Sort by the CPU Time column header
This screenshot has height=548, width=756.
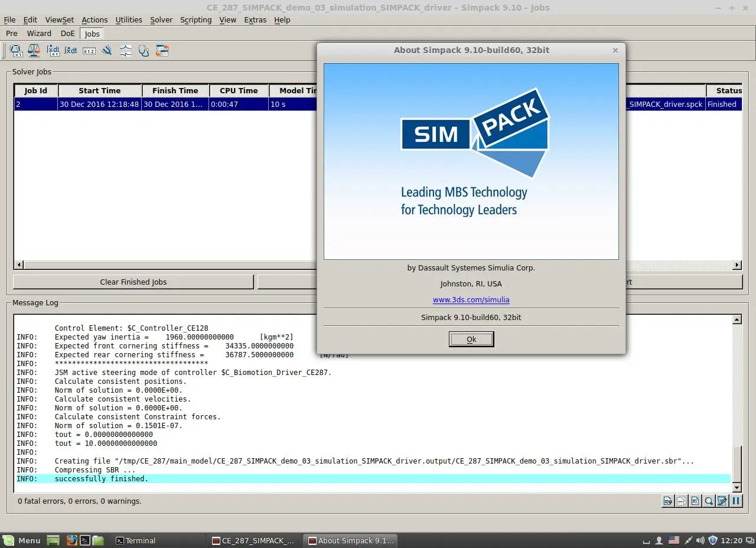[239, 90]
